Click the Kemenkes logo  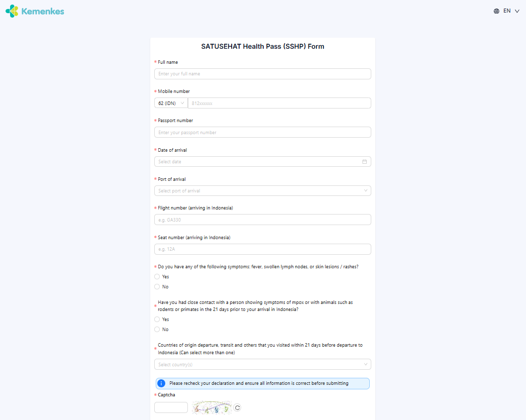(x=35, y=11)
